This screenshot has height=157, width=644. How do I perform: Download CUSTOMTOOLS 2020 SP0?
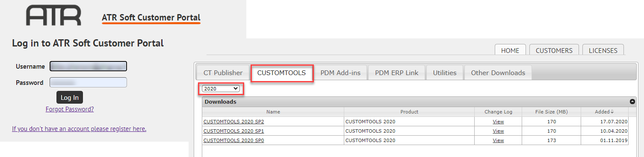pyautogui.click(x=233, y=140)
